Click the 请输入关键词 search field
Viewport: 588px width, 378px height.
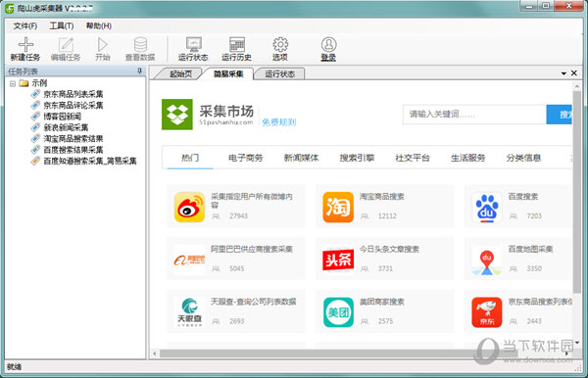coord(474,115)
